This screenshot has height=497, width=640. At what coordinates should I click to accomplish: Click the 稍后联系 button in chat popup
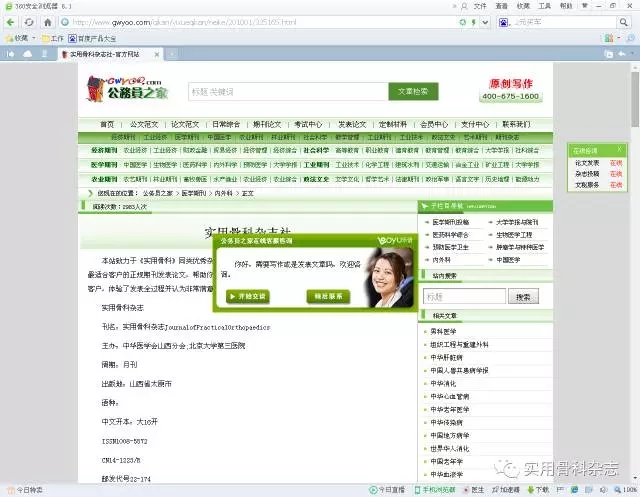pos(328,296)
